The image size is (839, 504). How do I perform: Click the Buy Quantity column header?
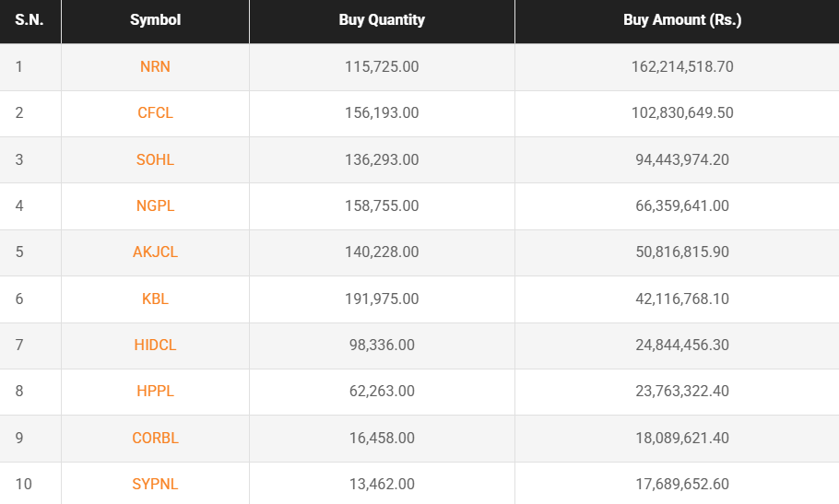point(382,19)
